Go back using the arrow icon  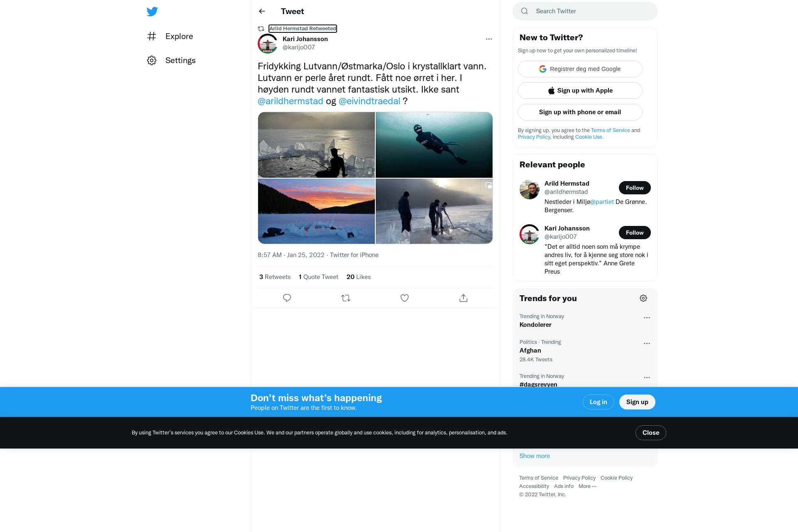point(262,11)
